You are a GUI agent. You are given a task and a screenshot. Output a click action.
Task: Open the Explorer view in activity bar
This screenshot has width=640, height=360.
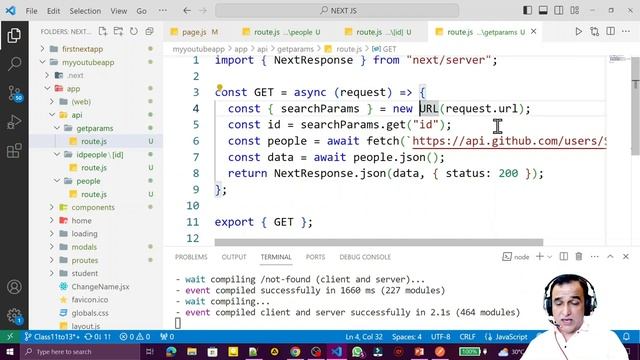(14, 36)
